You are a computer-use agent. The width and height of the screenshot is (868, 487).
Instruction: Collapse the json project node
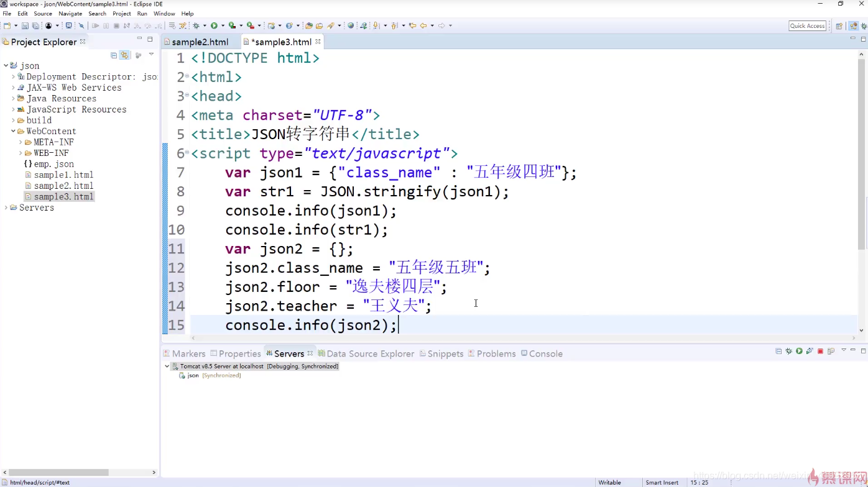(6, 66)
